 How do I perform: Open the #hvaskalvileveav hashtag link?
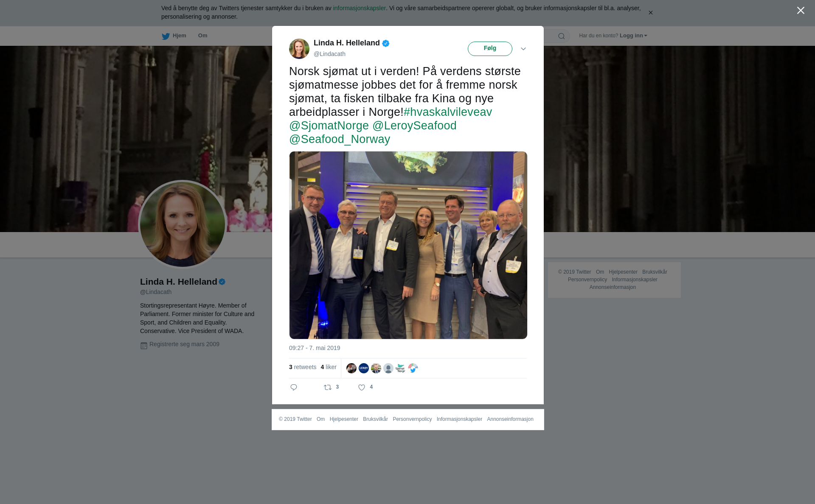click(x=447, y=112)
